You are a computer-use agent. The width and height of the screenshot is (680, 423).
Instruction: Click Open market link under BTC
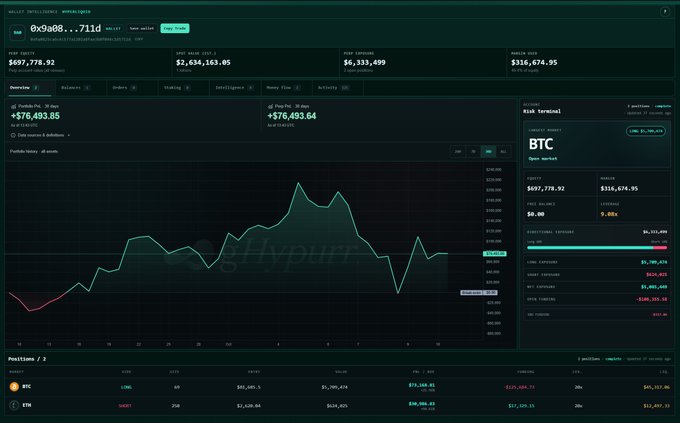(x=543, y=159)
